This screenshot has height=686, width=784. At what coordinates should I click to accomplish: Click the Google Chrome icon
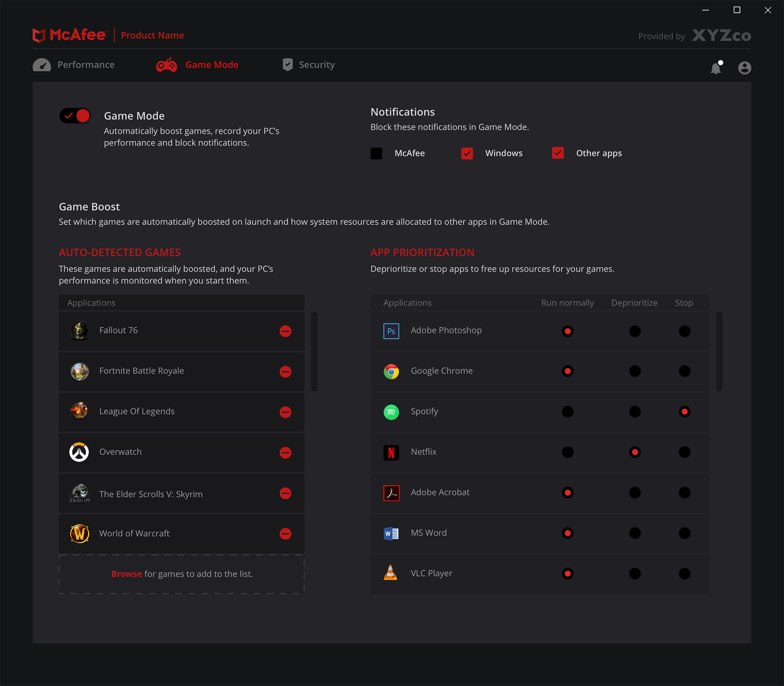pos(391,372)
